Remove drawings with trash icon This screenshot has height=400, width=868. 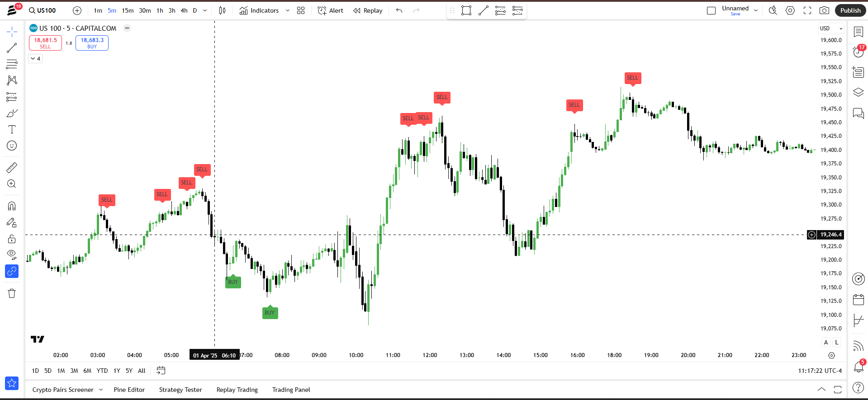pyautogui.click(x=12, y=293)
